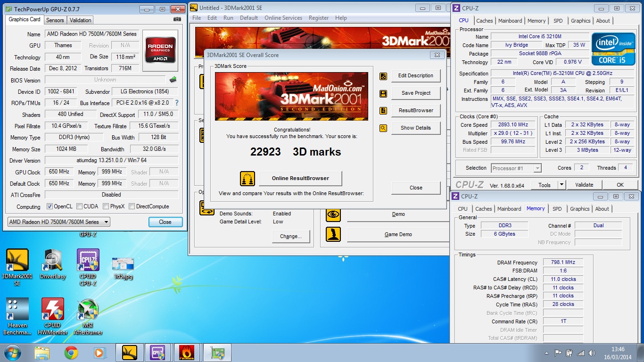Switch to FurMark taskbar button

point(187,353)
